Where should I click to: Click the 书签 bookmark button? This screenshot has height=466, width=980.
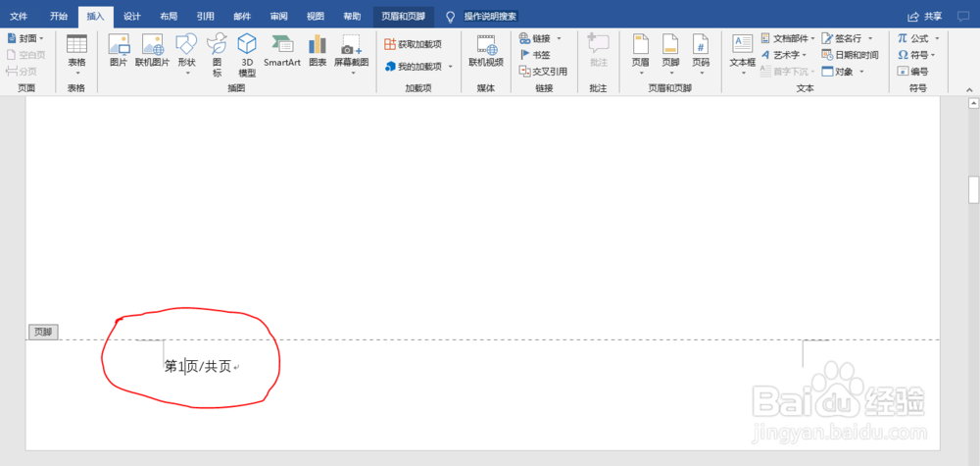click(535, 55)
